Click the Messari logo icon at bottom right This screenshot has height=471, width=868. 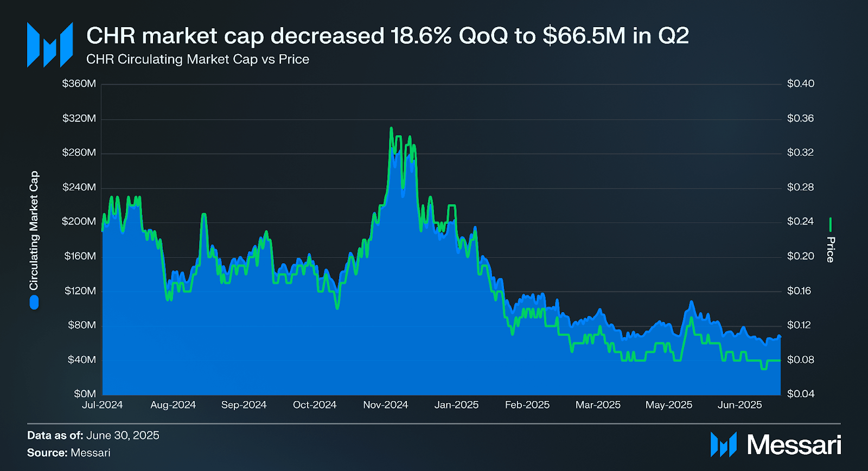click(724, 444)
